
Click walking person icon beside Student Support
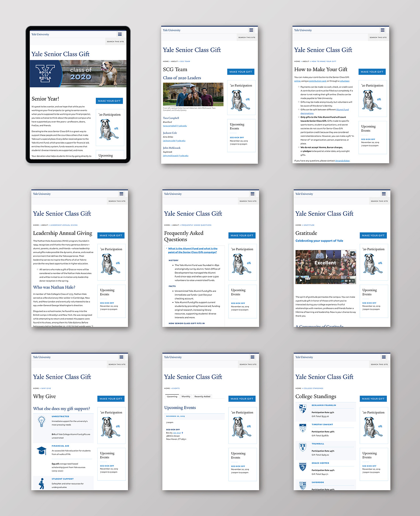[x=42, y=484]
